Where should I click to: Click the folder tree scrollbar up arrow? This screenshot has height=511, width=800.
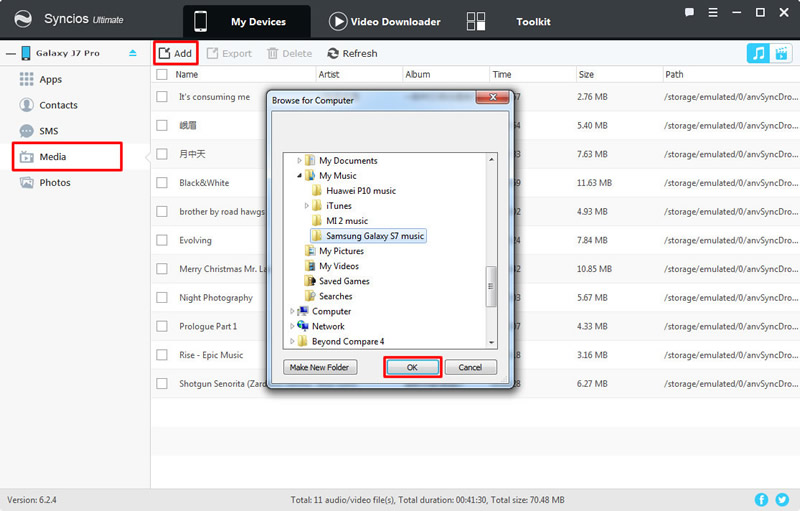491,160
